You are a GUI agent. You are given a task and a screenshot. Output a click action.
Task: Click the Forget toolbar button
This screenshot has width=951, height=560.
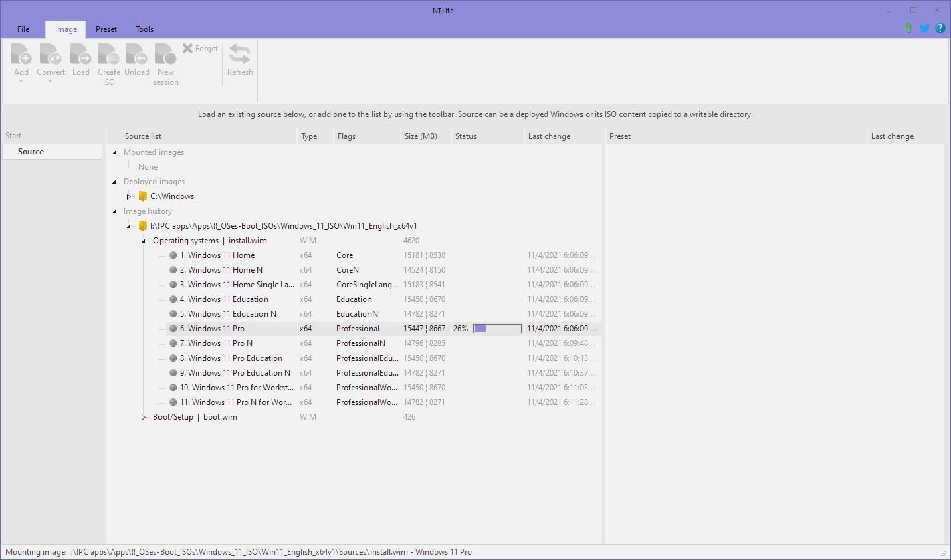[201, 49]
